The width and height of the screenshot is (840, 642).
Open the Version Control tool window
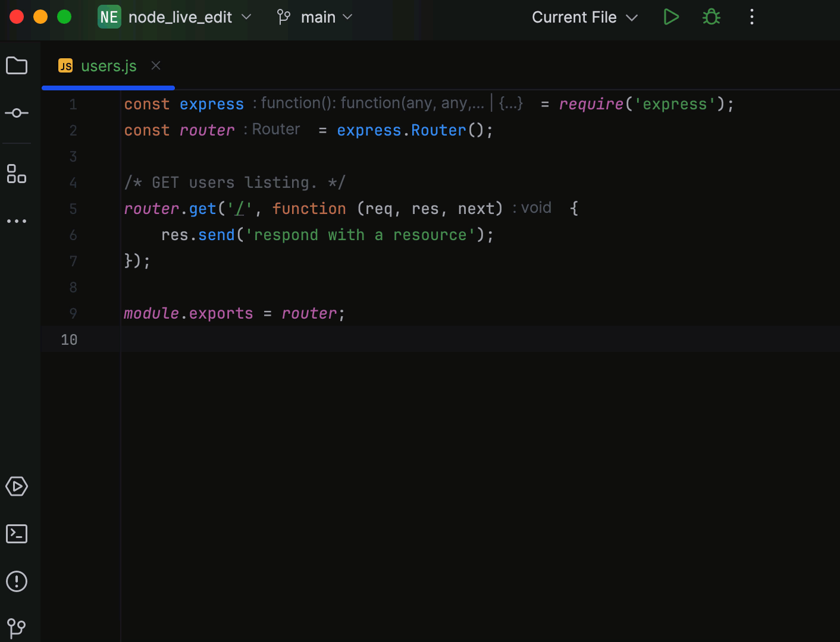(17, 628)
